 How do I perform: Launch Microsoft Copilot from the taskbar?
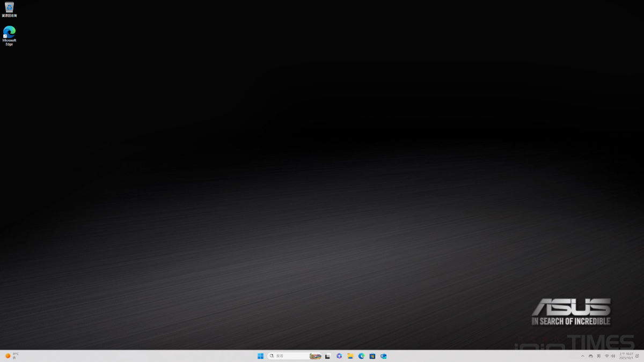pos(339,356)
